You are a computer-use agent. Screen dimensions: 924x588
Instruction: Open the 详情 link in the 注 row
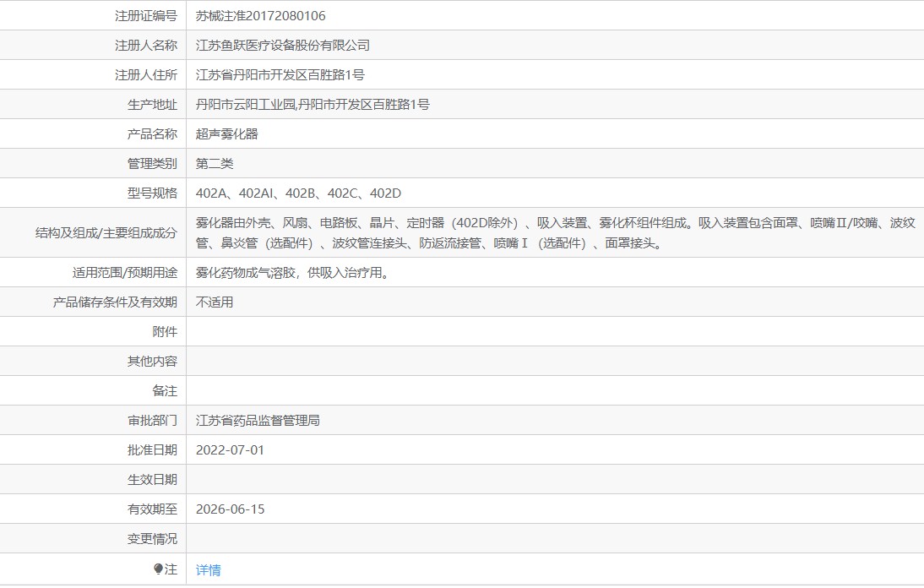point(208,569)
